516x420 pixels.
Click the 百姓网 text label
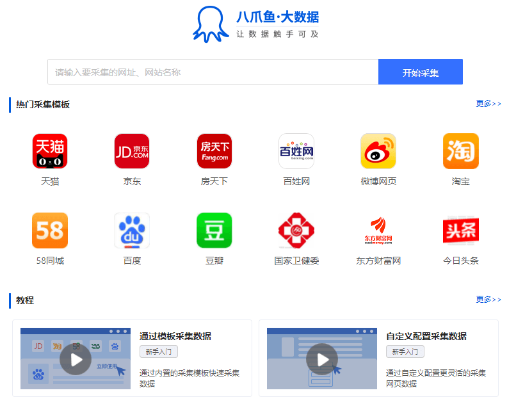296,181
